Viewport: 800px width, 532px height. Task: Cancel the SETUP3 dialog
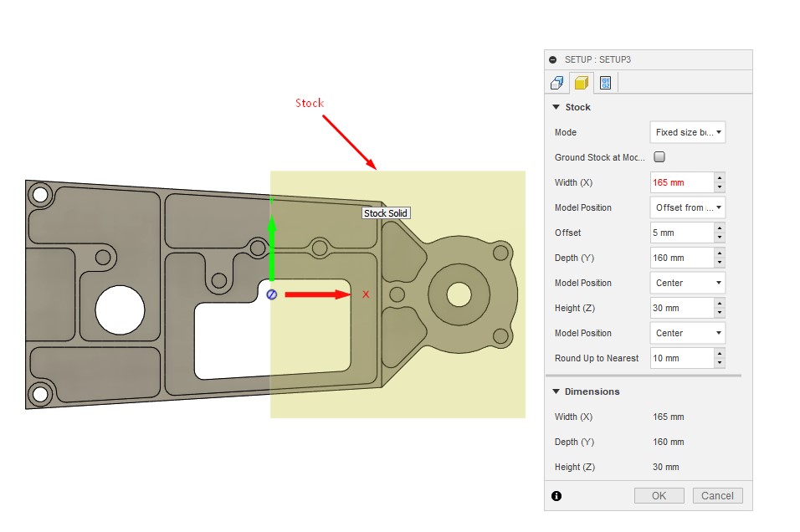(717, 495)
